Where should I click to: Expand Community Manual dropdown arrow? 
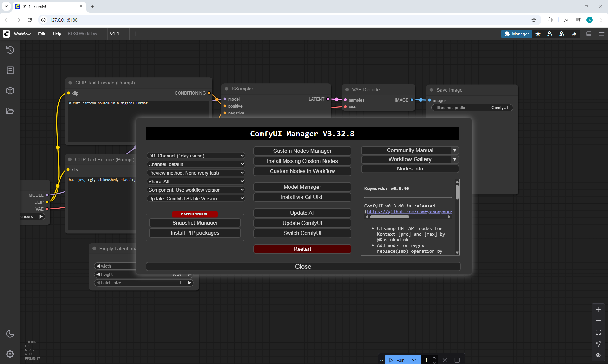454,151
